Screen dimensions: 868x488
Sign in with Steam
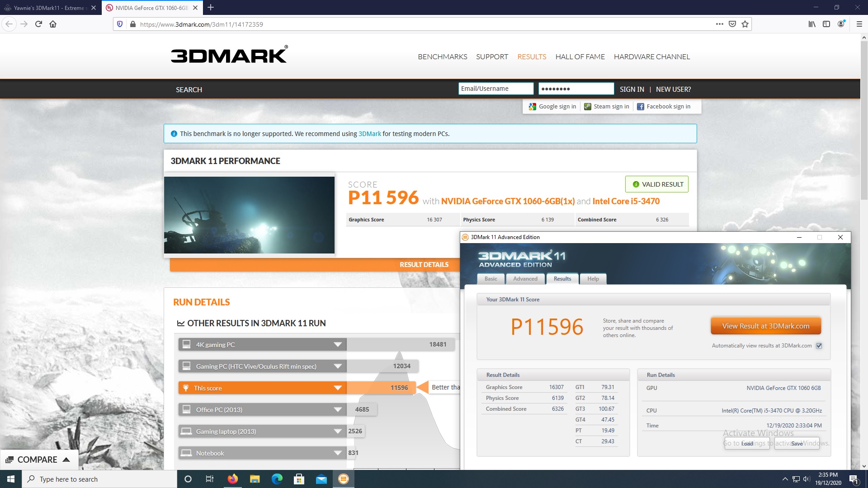(x=607, y=106)
